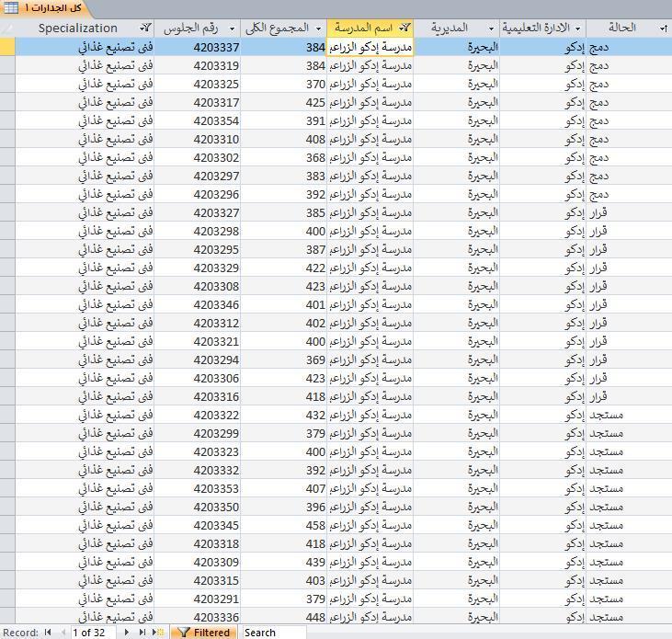The image size is (672, 639).
Task: Click total score cell 408
Action: tap(284, 139)
